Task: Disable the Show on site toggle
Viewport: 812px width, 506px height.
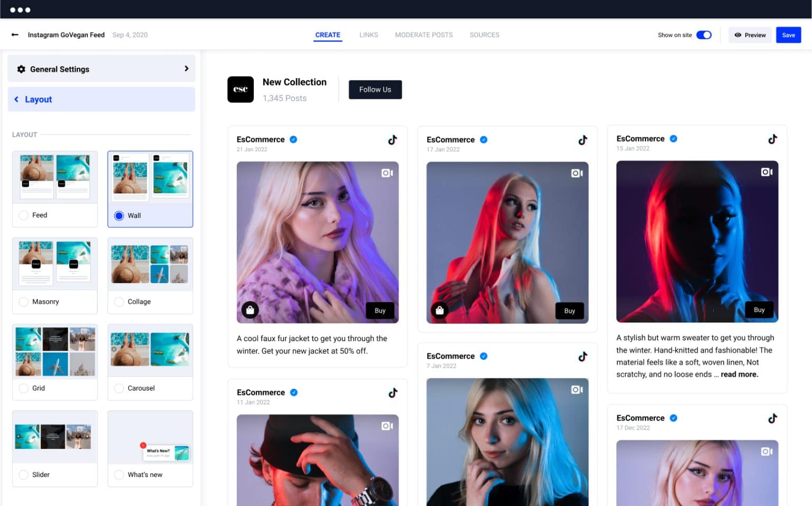Action: point(704,34)
